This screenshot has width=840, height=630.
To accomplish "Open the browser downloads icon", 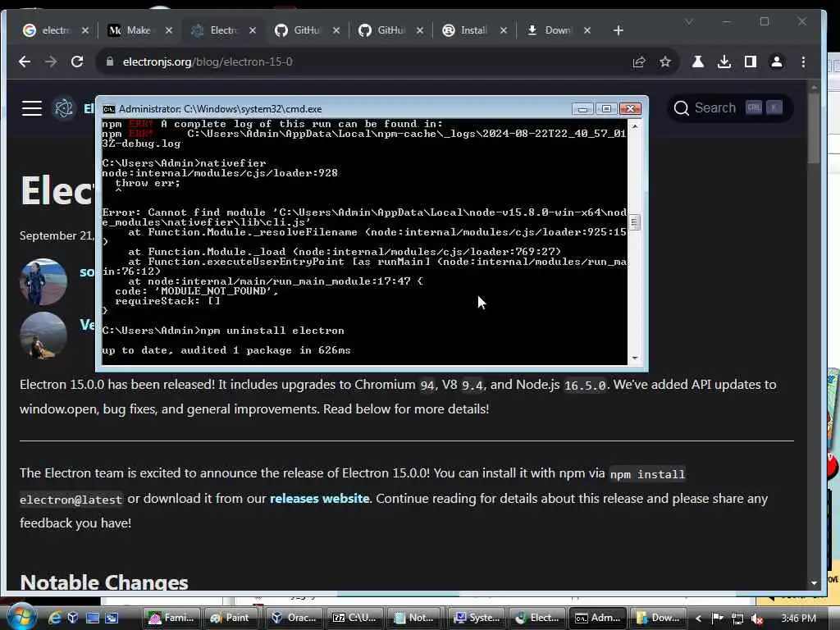I will click(x=724, y=62).
